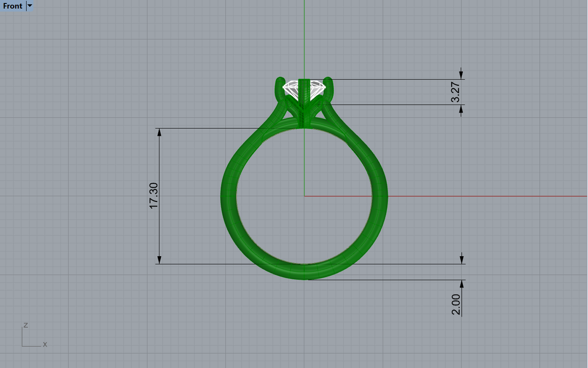Open the Front viewport dropdown arrow

coord(29,6)
